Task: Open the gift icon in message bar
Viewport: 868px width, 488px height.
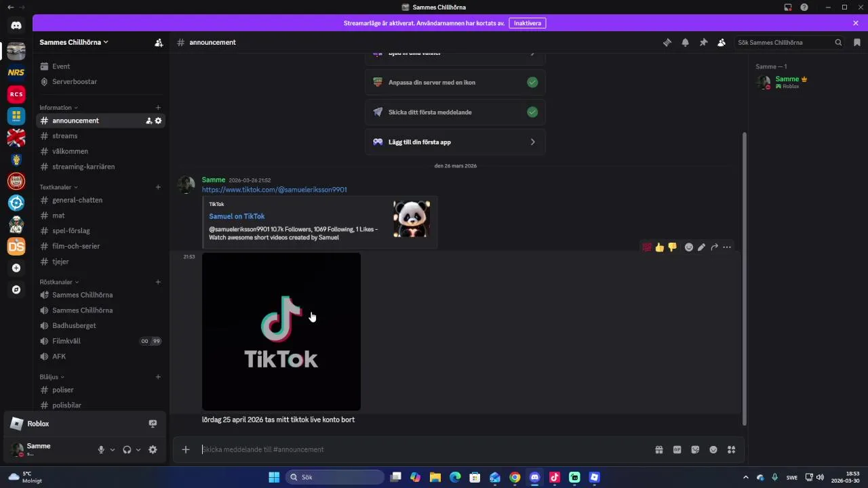Action: pyautogui.click(x=658, y=449)
